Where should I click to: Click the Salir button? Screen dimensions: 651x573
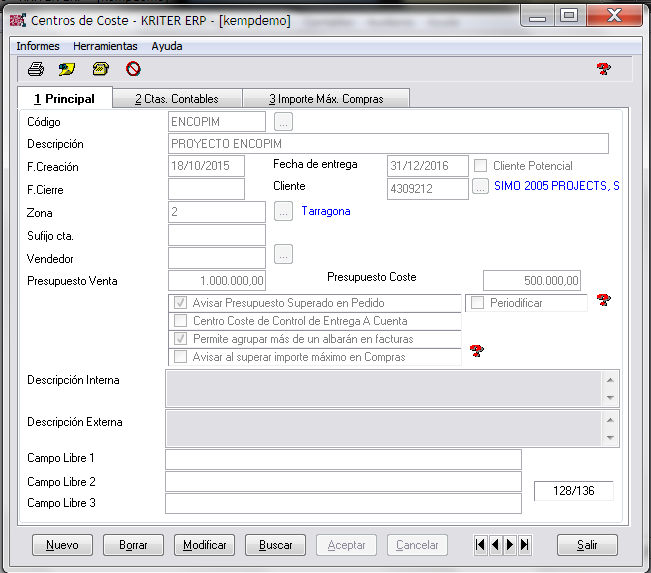pyautogui.click(x=587, y=545)
